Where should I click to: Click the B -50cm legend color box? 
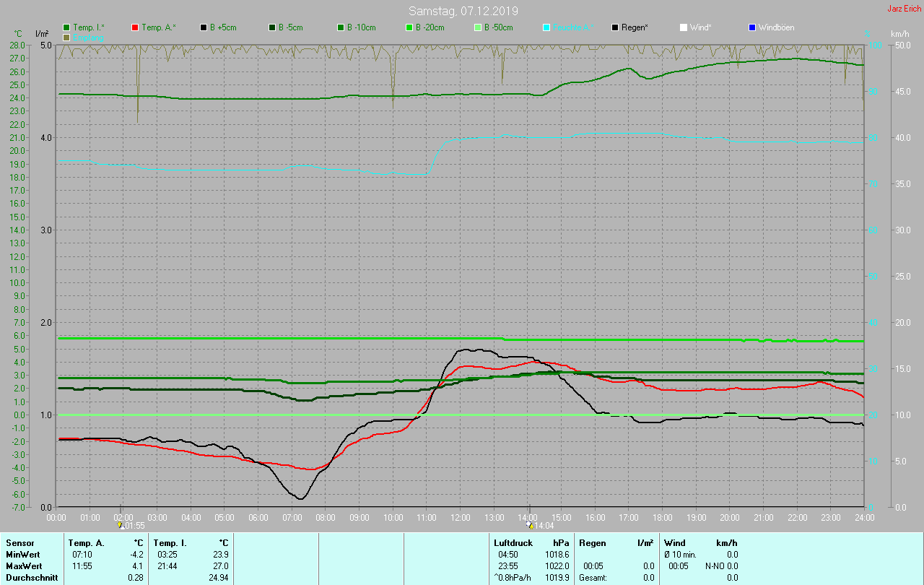pos(478,27)
